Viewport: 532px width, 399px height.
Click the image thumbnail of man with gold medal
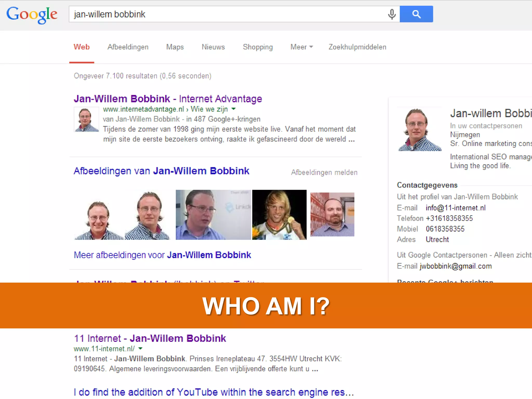click(279, 215)
